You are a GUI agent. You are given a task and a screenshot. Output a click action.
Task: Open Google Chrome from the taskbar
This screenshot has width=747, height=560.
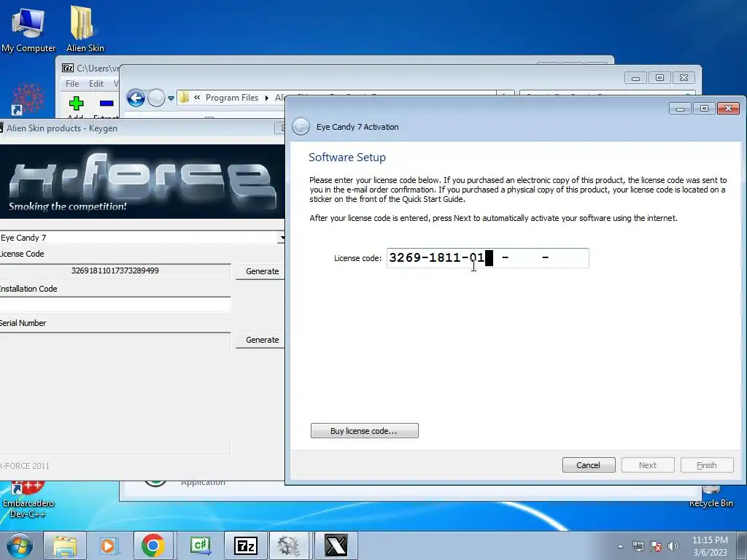point(153,545)
